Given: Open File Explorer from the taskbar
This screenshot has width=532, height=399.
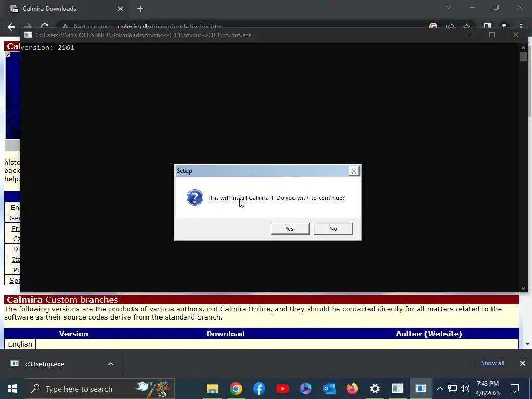Looking at the screenshot, I should 212,389.
